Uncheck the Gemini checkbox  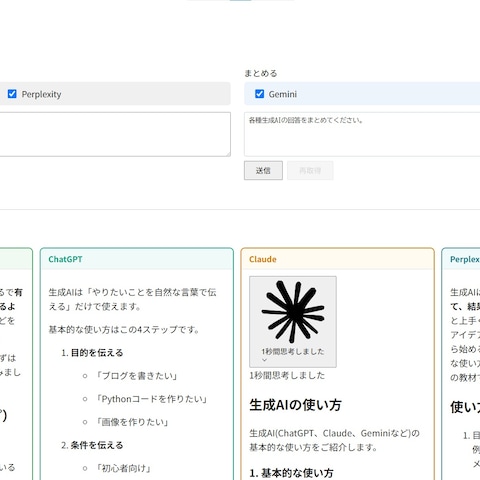[259, 94]
